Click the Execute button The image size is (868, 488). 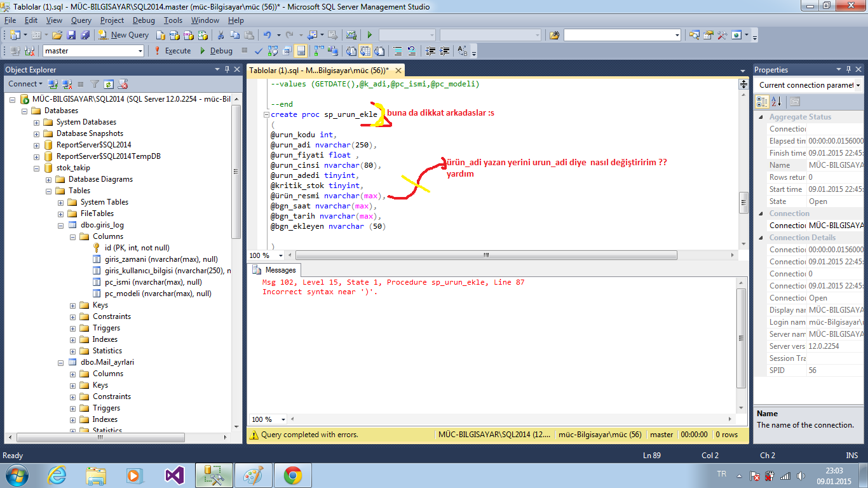pyautogui.click(x=172, y=51)
